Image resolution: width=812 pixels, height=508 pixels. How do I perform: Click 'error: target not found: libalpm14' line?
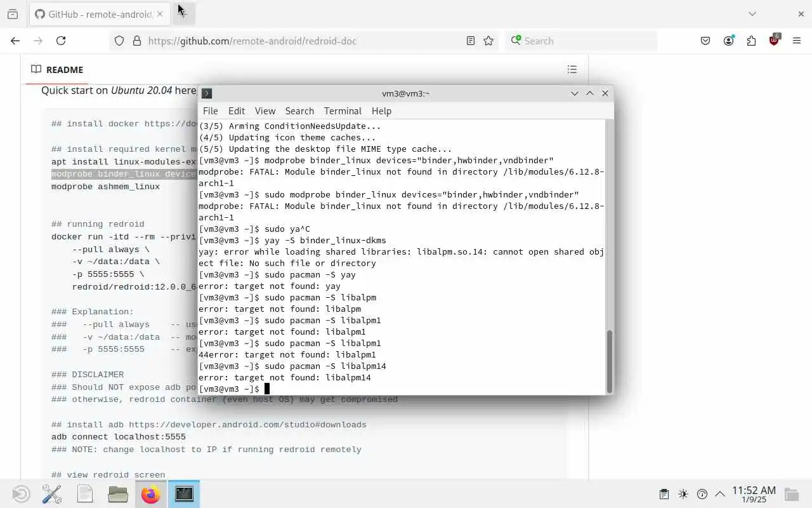pyautogui.click(x=285, y=378)
